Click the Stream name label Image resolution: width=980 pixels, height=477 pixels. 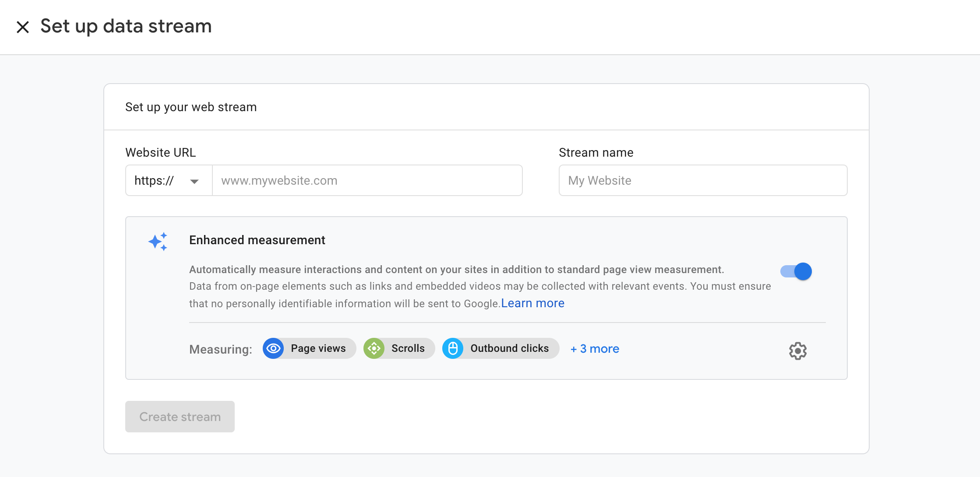point(596,153)
